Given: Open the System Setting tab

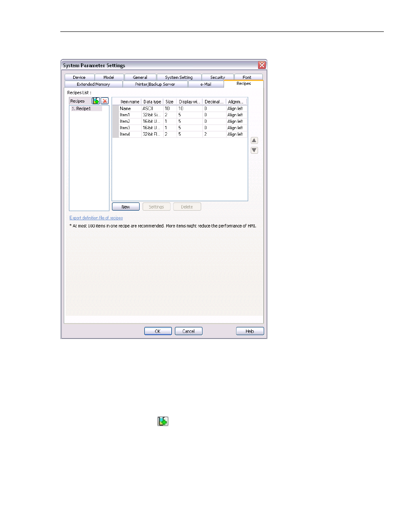Looking at the screenshot, I should click(x=179, y=77).
